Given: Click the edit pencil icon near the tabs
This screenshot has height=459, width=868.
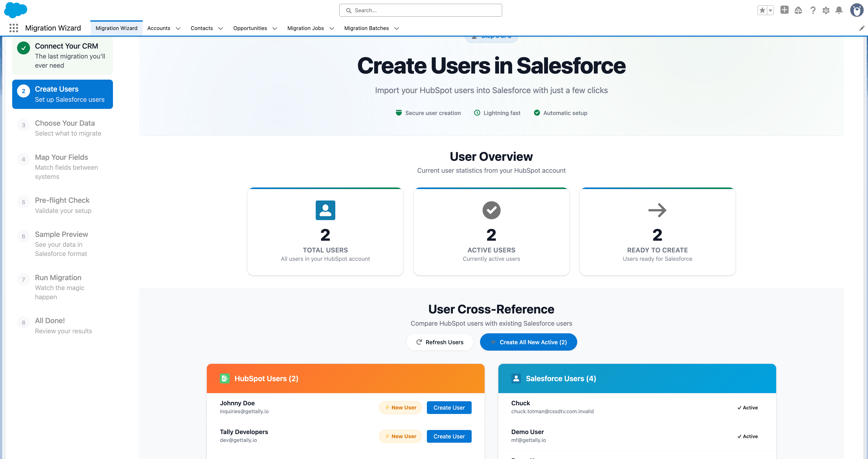Looking at the screenshot, I should click(862, 28).
